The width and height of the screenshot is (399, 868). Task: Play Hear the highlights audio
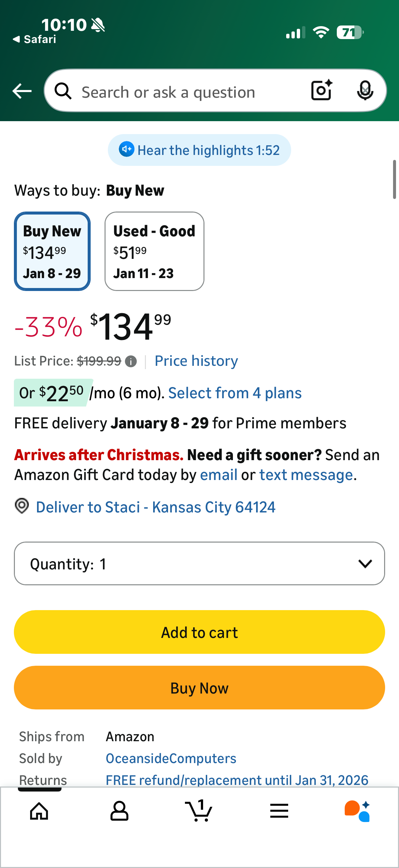199,150
